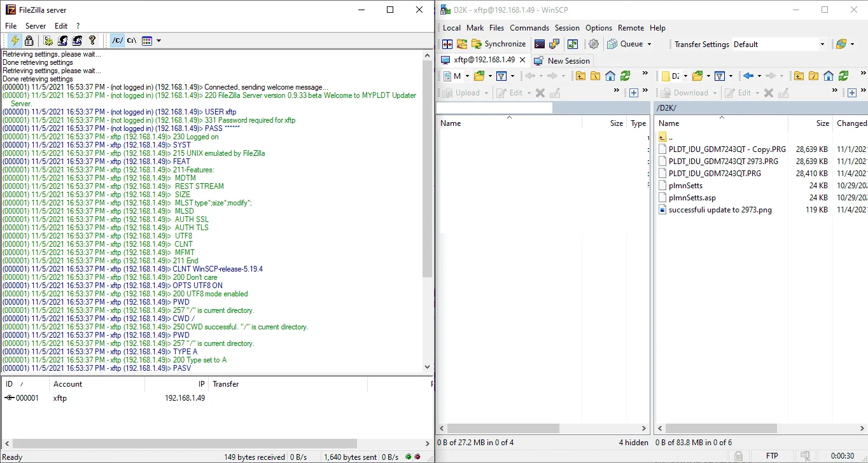Click the remote panel new item plus icon
Viewport: 868px width, 463px height.
point(852,93)
